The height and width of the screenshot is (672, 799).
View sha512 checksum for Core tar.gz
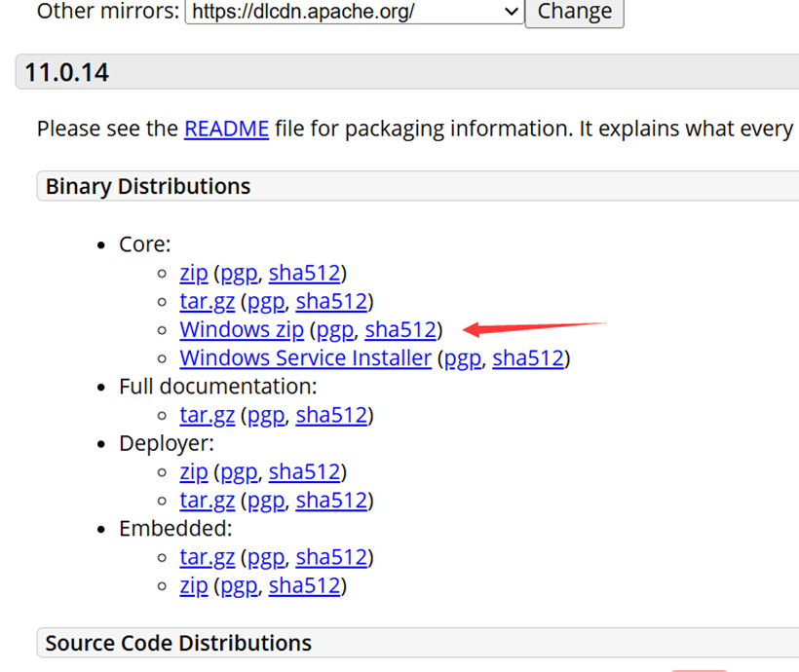(x=331, y=302)
